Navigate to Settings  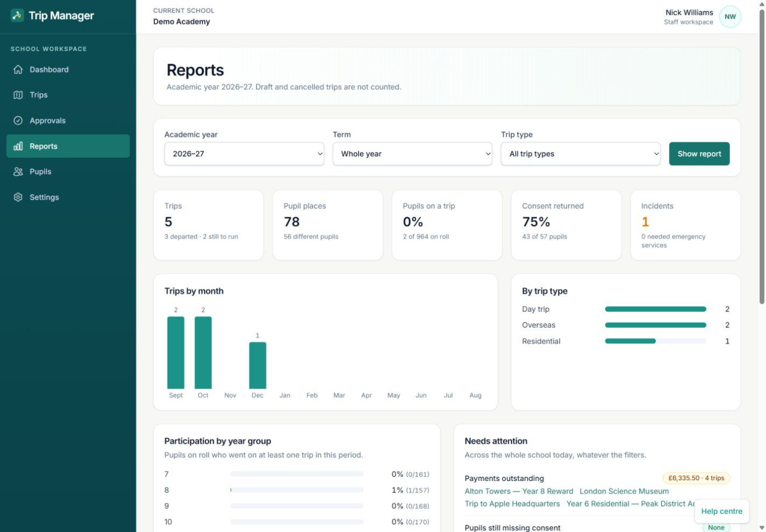68,197
